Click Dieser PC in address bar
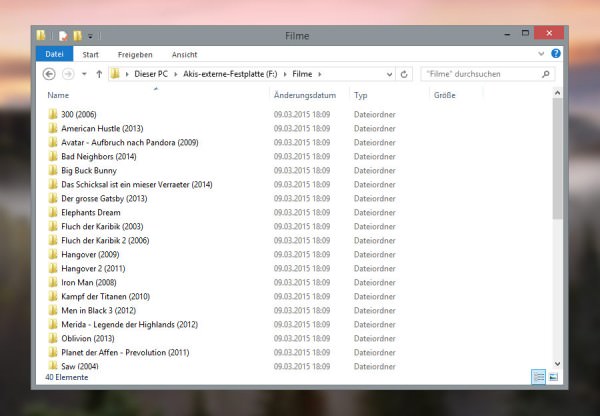The image size is (600, 416). (x=151, y=74)
